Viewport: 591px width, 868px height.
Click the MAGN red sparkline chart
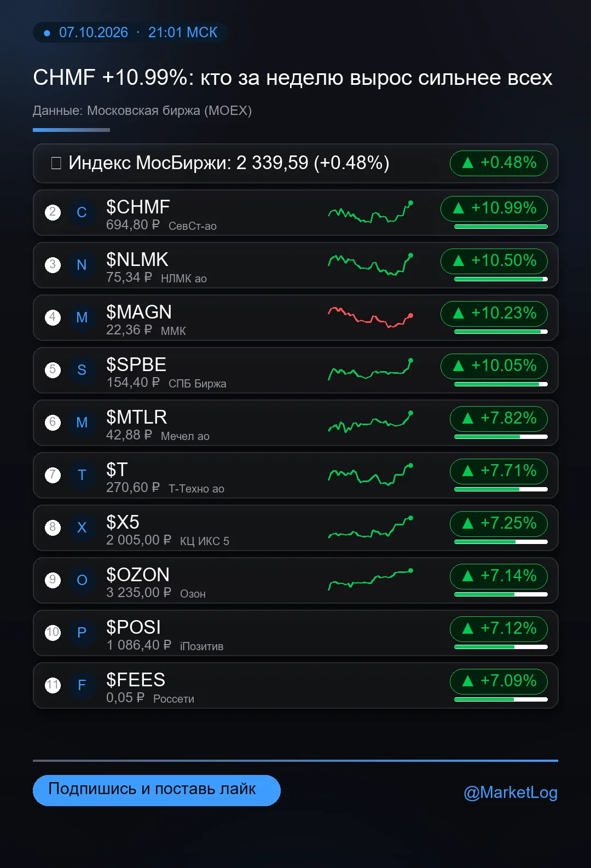pyautogui.click(x=370, y=317)
